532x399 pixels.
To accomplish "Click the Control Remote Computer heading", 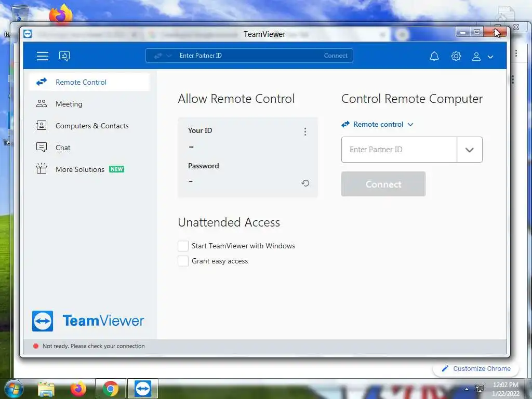I will pyautogui.click(x=412, y=99).
